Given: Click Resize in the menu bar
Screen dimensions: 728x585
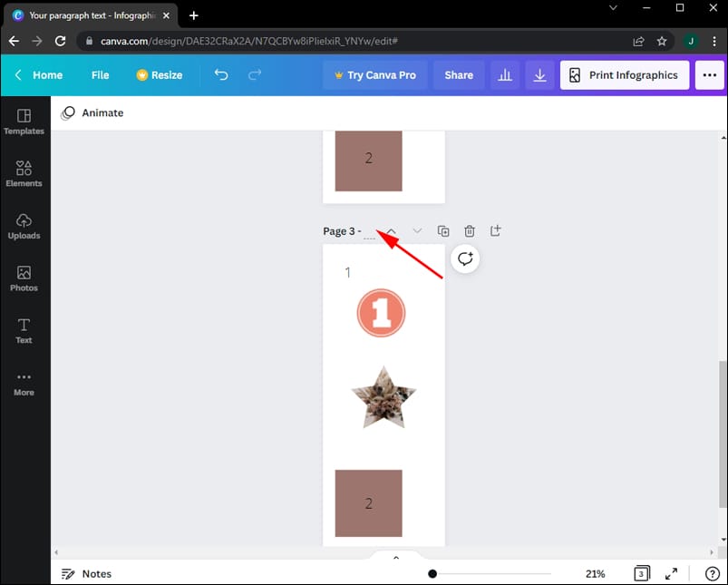Looking at the screenshot, I should pos(160,75).
